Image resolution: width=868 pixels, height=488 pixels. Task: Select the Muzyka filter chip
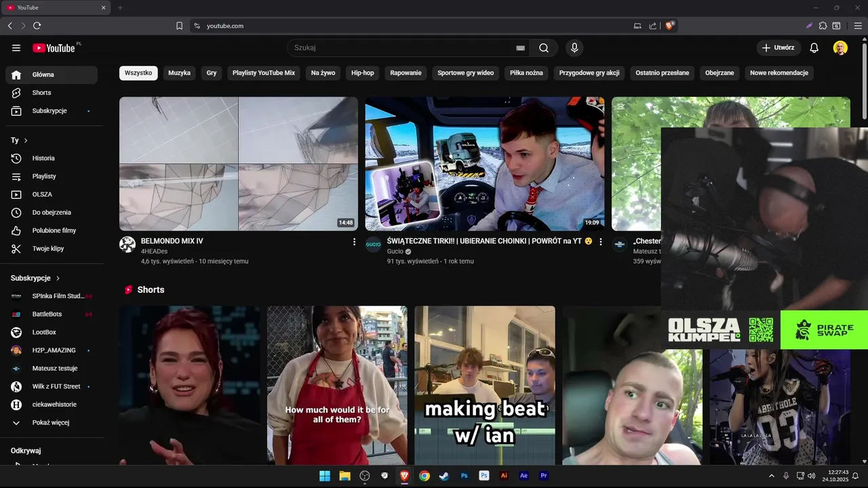[x=180, y=73]
